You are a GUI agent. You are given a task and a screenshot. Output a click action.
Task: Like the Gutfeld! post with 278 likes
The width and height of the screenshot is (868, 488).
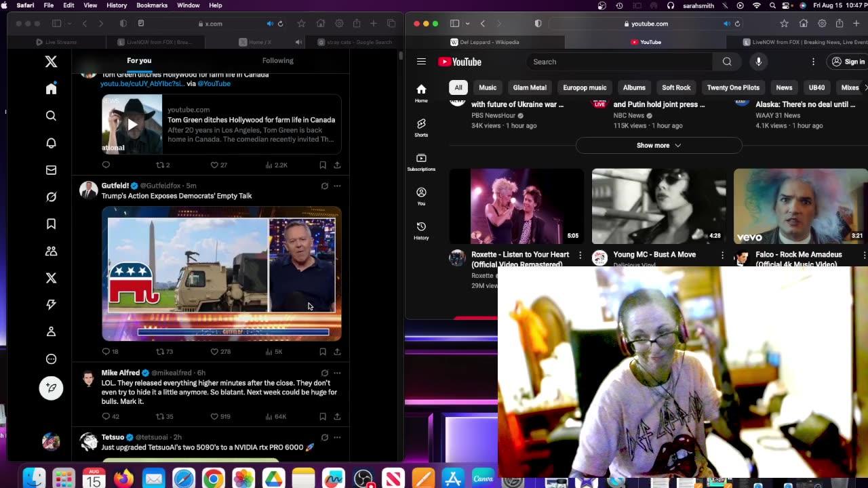pyautogui.click(x=220, y=352)
